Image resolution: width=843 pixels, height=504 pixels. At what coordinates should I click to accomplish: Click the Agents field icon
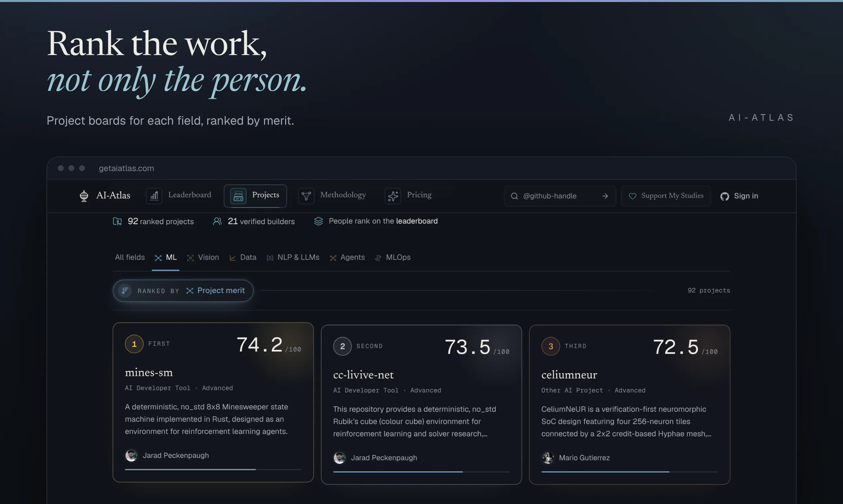(x=333, y=258)
